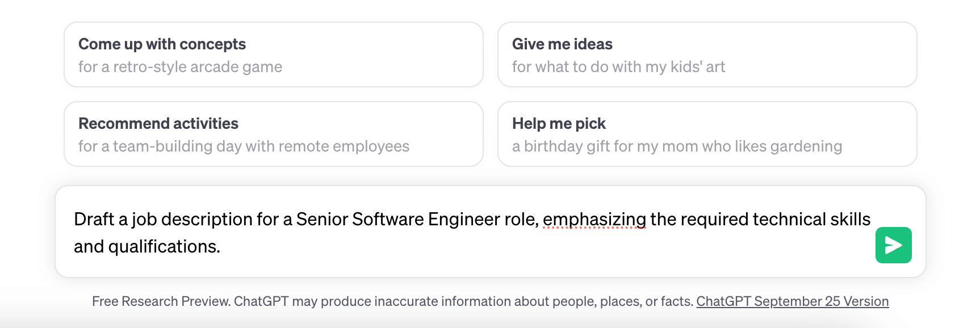The width and height of the screenshot is (980, 328).
Task: Submit the drafted job description prompt
Action: (894, 245)
